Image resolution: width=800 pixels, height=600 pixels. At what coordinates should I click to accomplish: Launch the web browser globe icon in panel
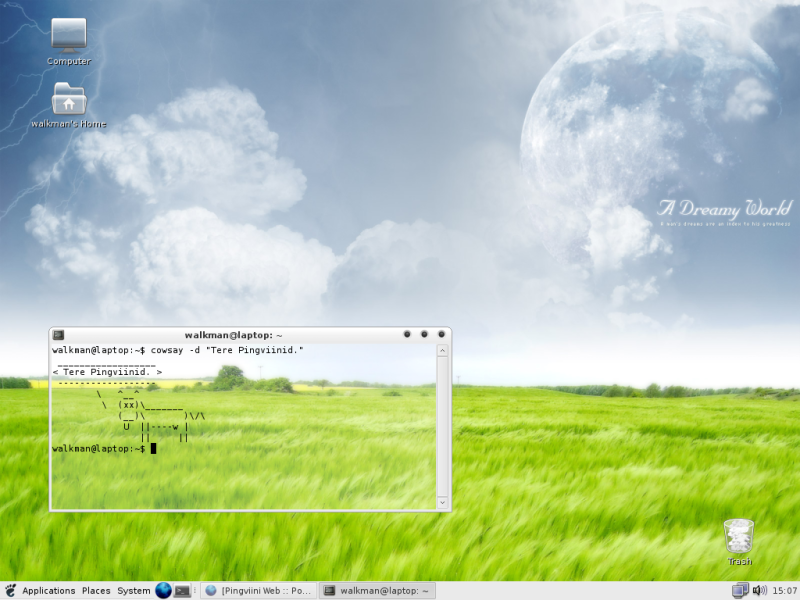[x=163, y=591]
